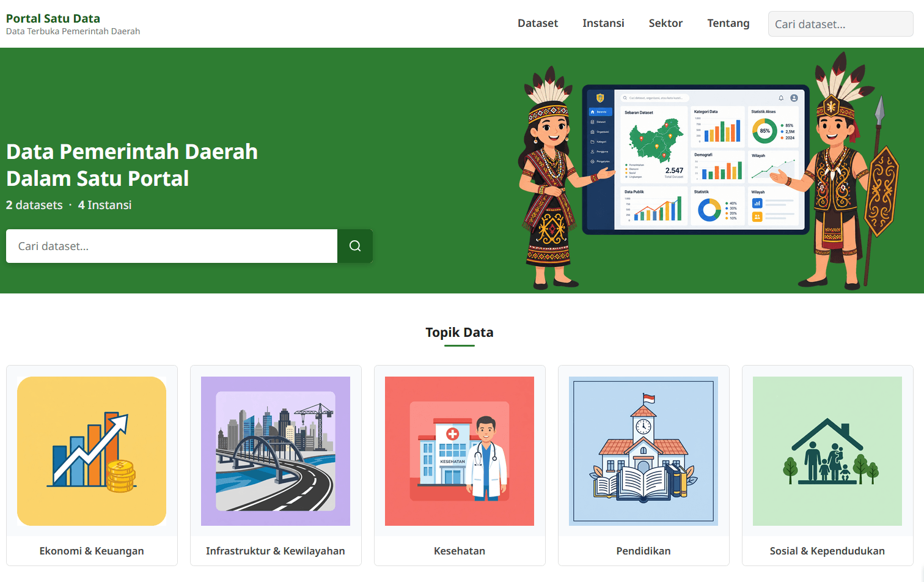Select the Infrastruktur & Kewilayahan label
Viewport: 924px width, 582px height.
coord(276,551)
